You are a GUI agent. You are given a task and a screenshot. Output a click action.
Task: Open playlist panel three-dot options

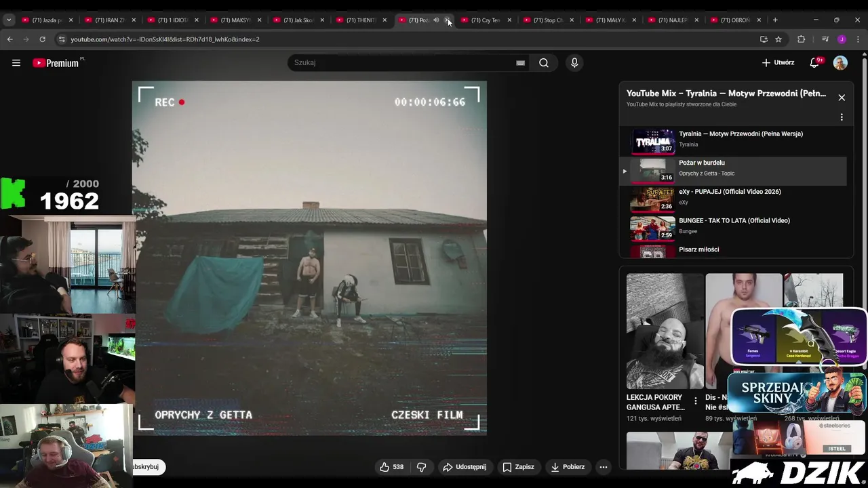(x=842, y=117)
